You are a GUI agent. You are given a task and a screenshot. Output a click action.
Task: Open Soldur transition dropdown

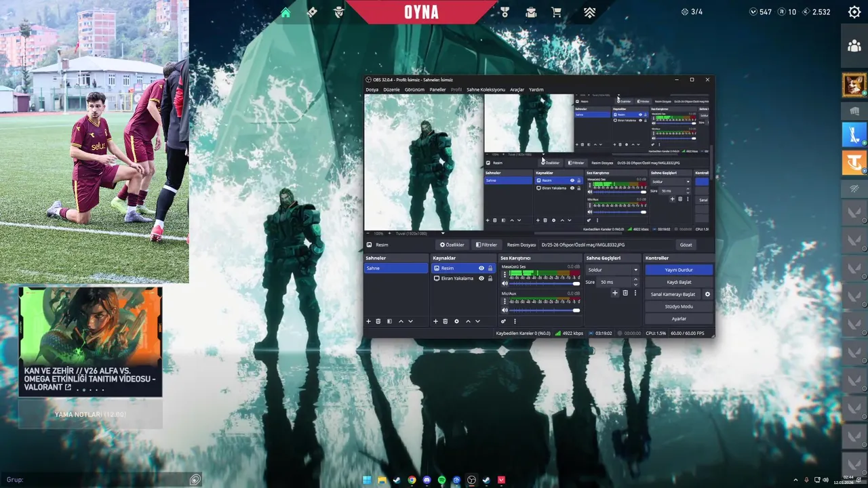(x=613, y=270)
